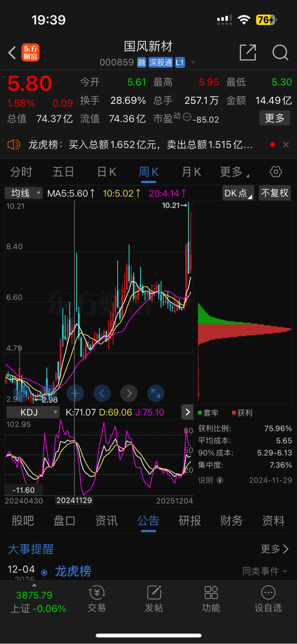Tap 更多 next to 大事提醒
The height and width of the screenshot is (644, 297).
(275, 549)
